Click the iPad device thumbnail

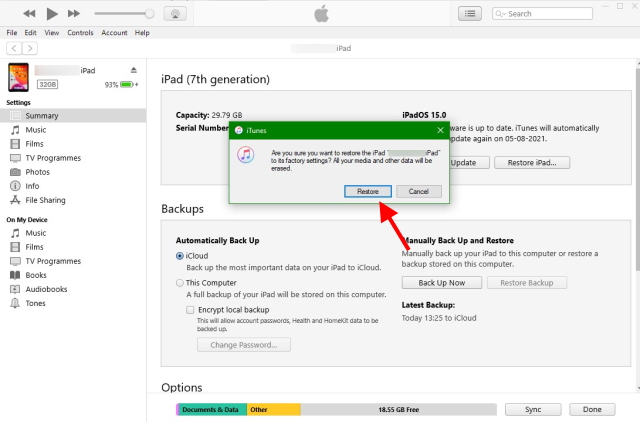[x=18, y=77]
